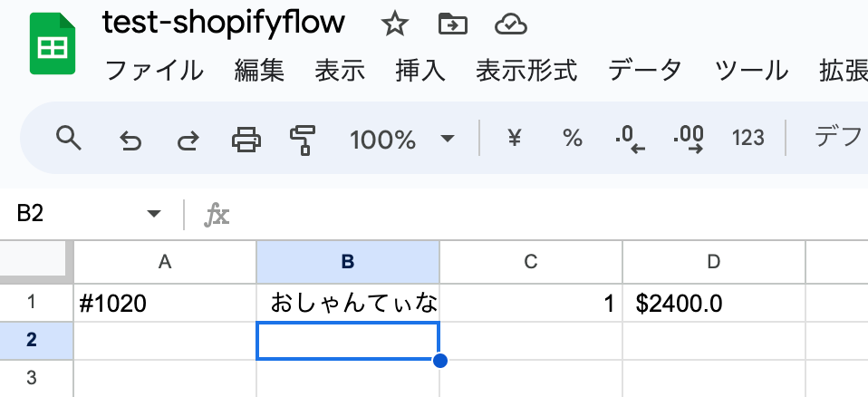The image size is (868, 397).
Task: Star the test-shopifyflow document
Action: click(x=394, y=24)
